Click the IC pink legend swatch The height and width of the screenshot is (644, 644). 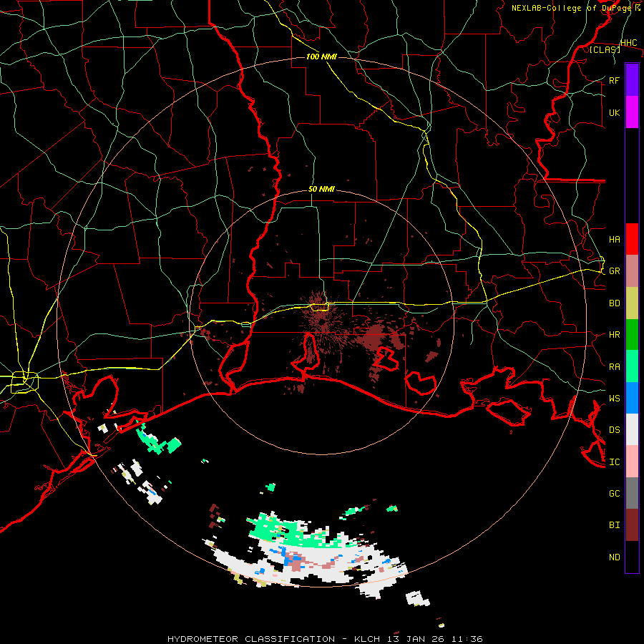tap(632, 462)
